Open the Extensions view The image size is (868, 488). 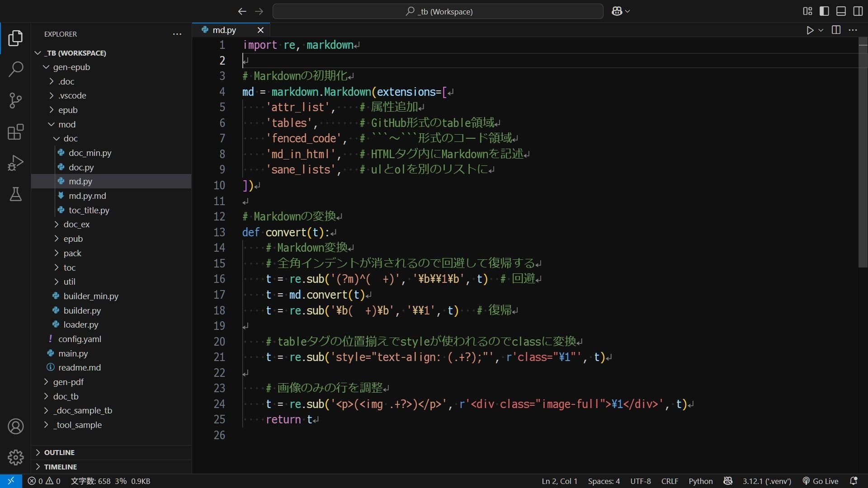[x=16, y=132]
